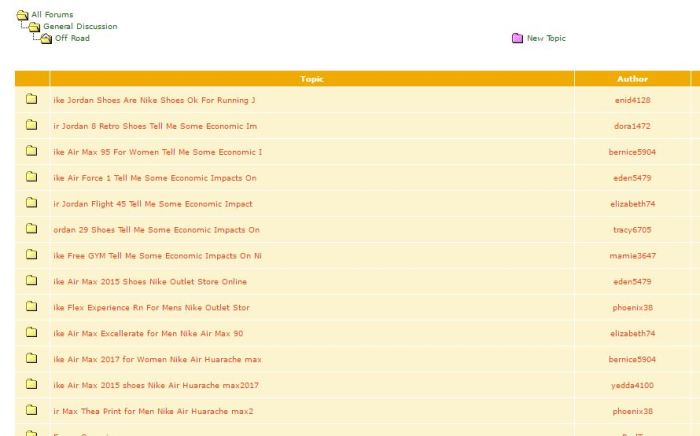The width and height of the screenshot is (700, 436).
Task: View author yedda4100 profile
Action: 632,386
